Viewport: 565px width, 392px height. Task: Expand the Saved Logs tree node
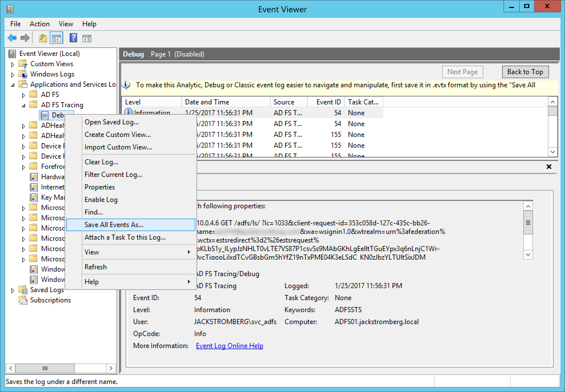13,290
